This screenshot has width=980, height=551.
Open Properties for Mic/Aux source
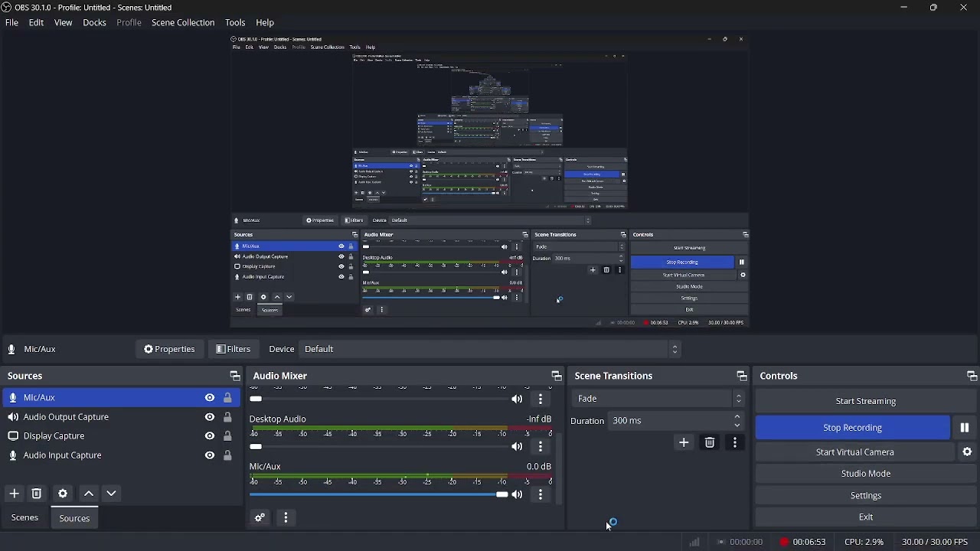point(169,350)
